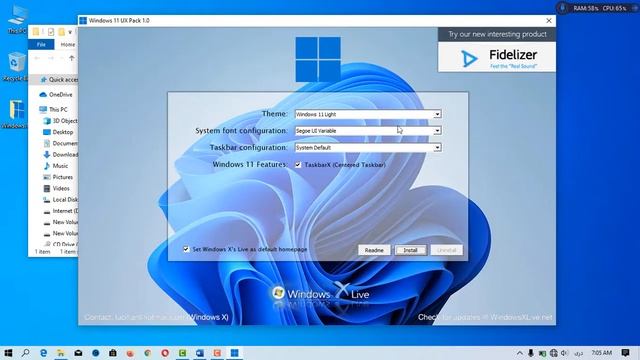Select Downloads in the Explorer sidebar

pos(60,155)
